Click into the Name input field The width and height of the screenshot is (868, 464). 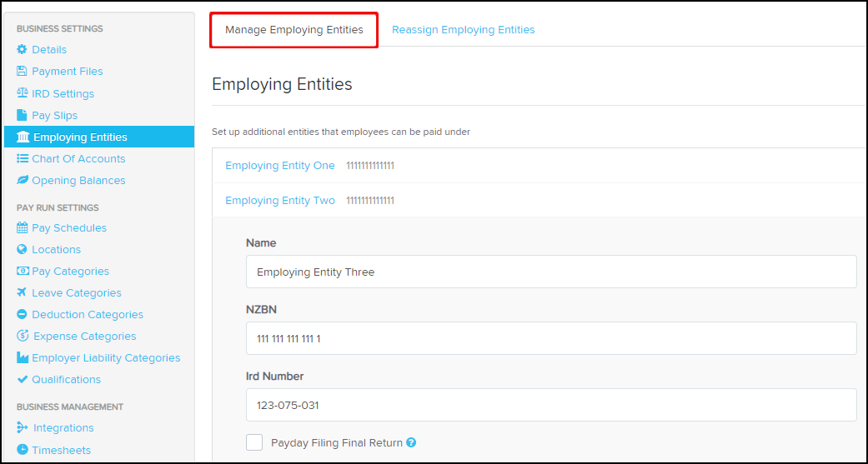551,272
